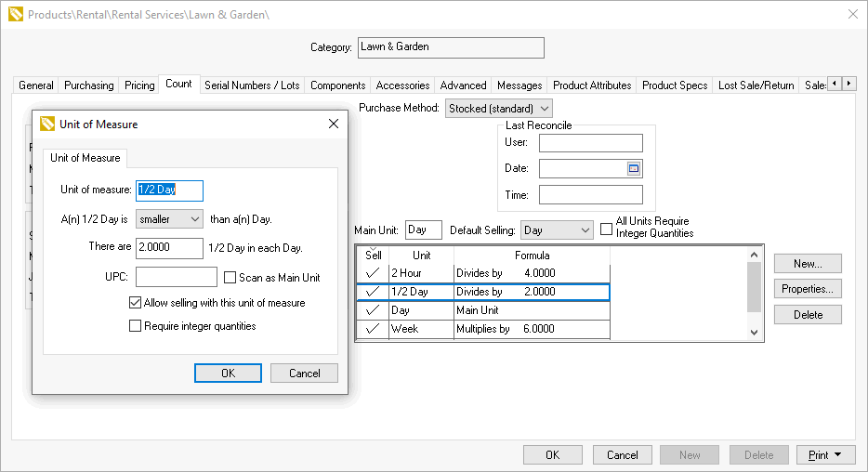The height and width of the screenshot is (472, 868).
Task: Uncheck Allow selling with this unit of measure
Action: pos(136,303)
